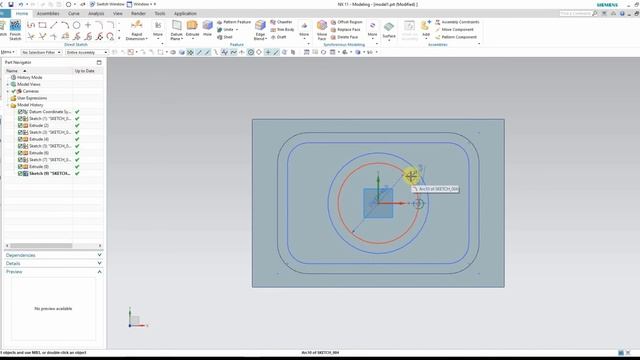
Task: Click the Switch Window button
Action: [x=107, y=4]
